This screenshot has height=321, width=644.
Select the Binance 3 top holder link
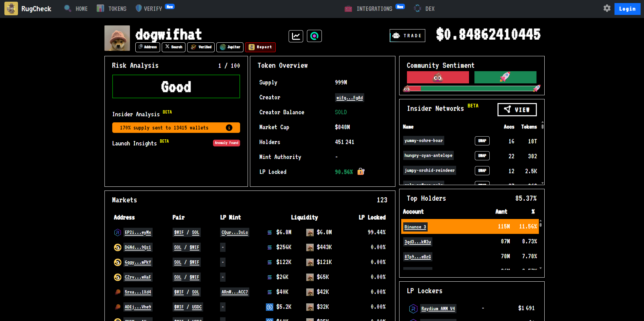(x=415, y=227)
